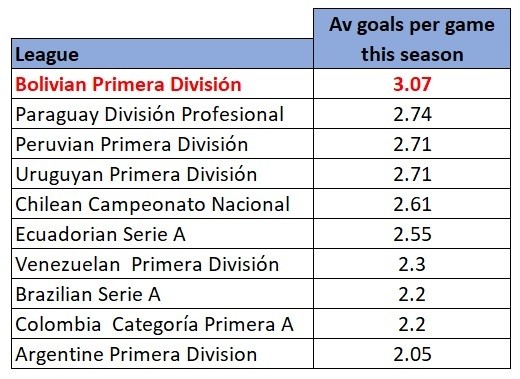Select Brazilian Serie A cell
The height and width of the screenshot is (379, 520).
162,294
